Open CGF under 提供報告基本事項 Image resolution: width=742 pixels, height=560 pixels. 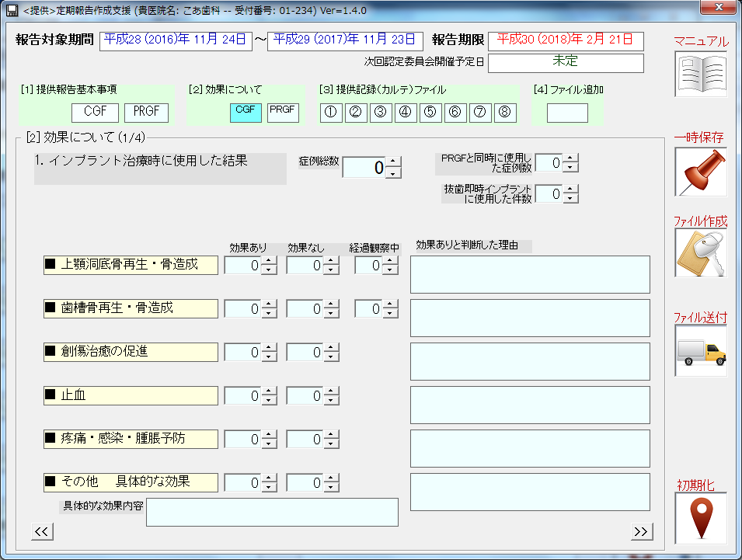[95, 113]
